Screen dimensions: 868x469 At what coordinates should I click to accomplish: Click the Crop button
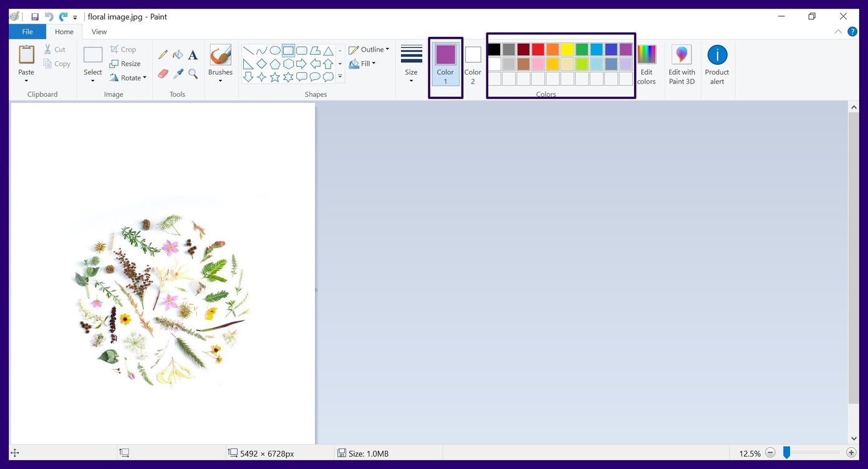[x=123, y=49]
